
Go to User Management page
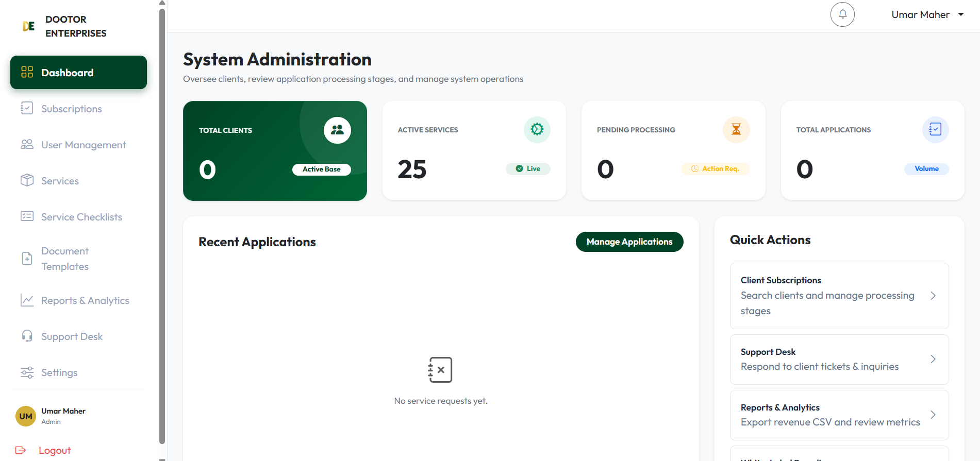[78, 145]
